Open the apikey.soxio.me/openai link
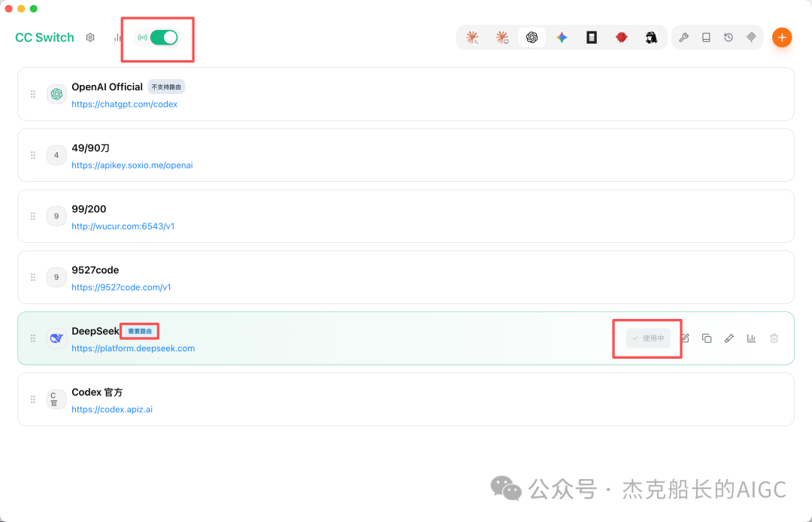The width and height of the screenshot is (812, 522). (x=132, y=165)
